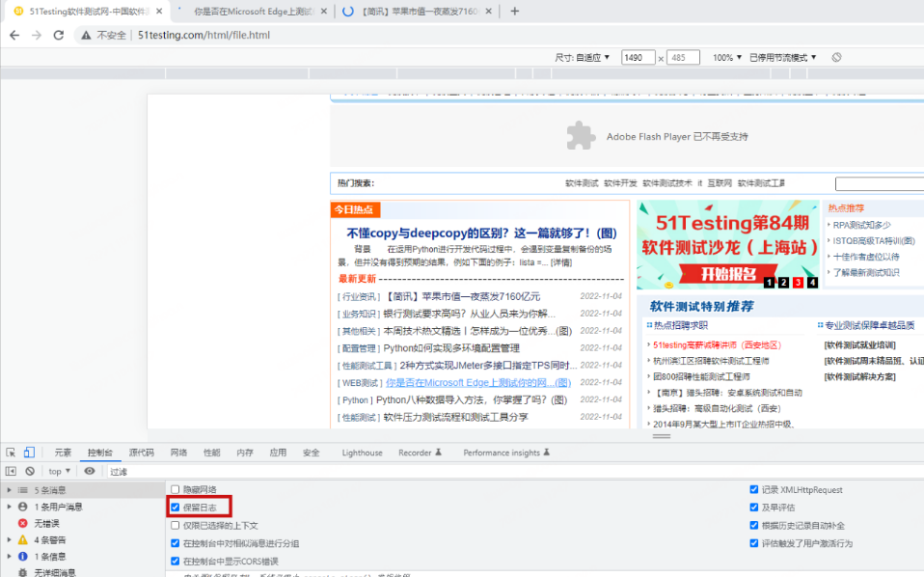The height and width of the screenshot is (577, 924).
Task: Click the verbose bug icon
Action: (x=22, y=572)
